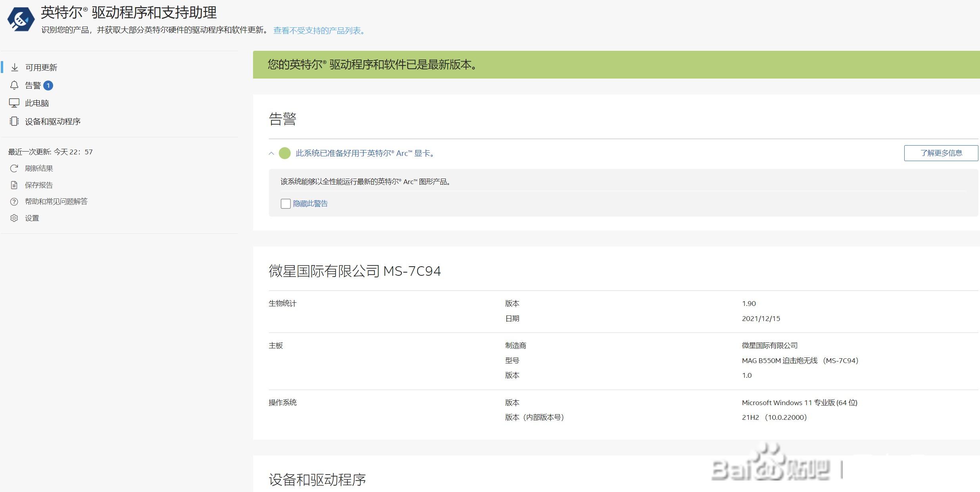Tick the 隐藏此警告 checkbox
This screenshot has width=980, height=492.
286,204
